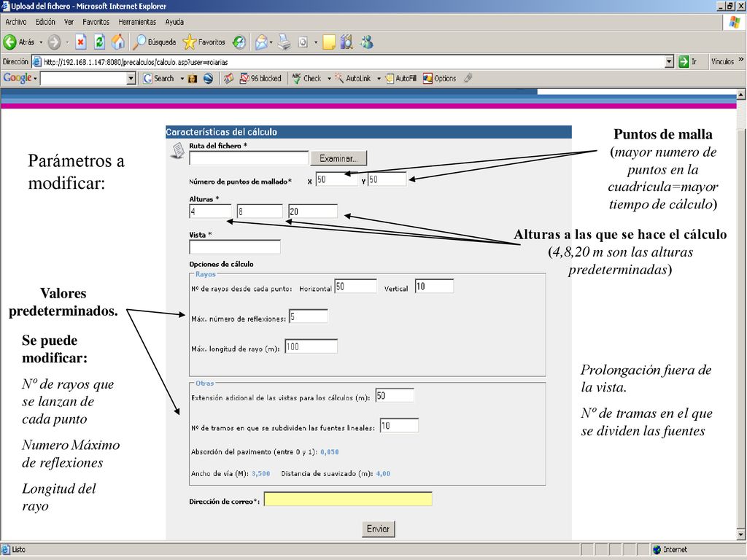Launch Messenger from toolbar icon
Screen dimensions: 747x560
pyautogui.click(x=366, y=42)
